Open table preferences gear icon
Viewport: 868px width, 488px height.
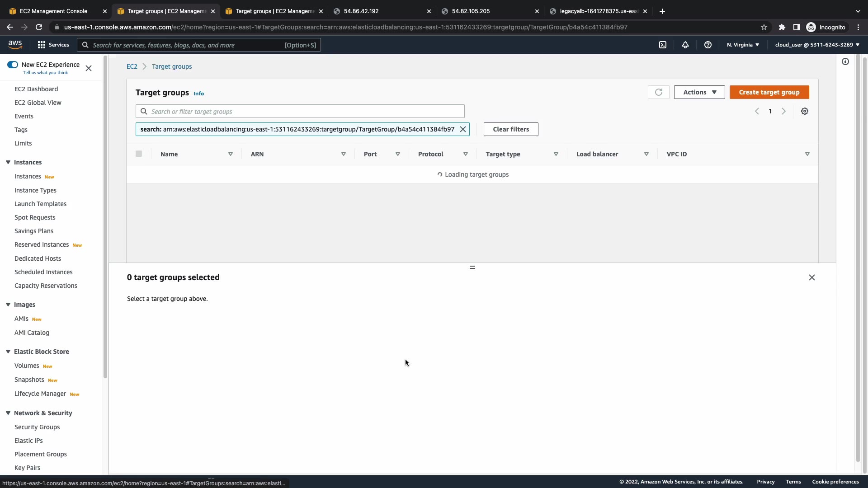[x=805, y=111]
